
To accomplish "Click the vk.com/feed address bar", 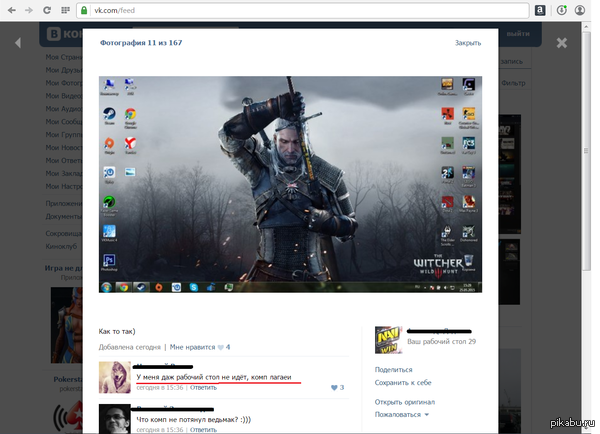I will 300,10.
